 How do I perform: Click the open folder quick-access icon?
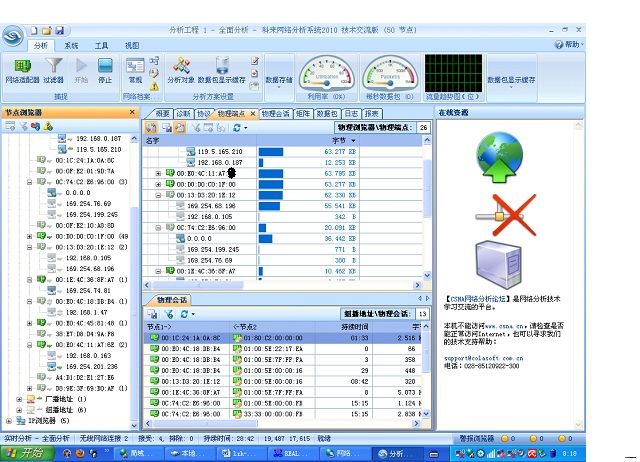[47, 31]
